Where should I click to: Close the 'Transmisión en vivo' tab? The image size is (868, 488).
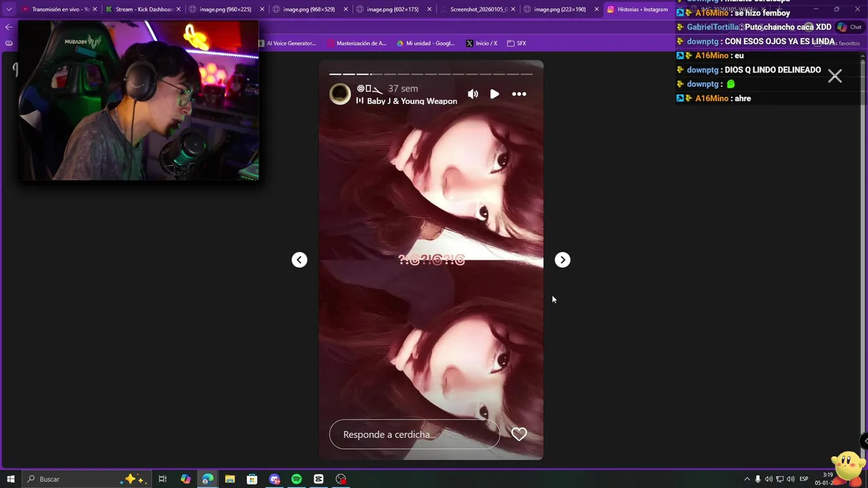[94, 9]
